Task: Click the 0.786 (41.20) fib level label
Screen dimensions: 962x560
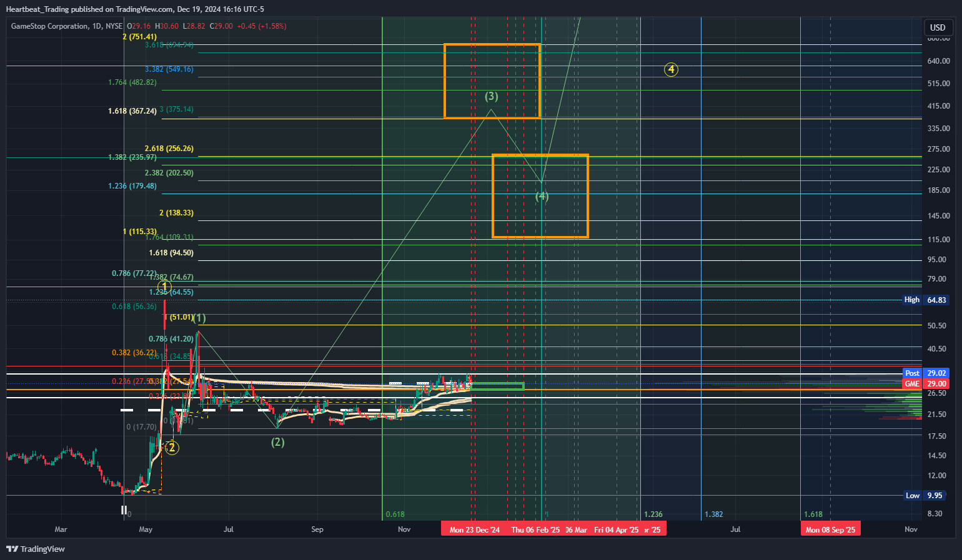Action: (171, 339)
